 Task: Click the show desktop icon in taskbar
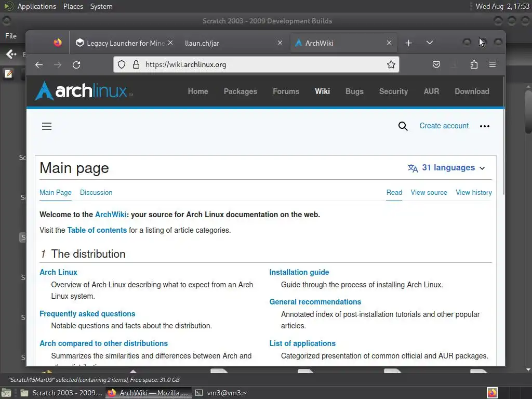tap(6, 393)
